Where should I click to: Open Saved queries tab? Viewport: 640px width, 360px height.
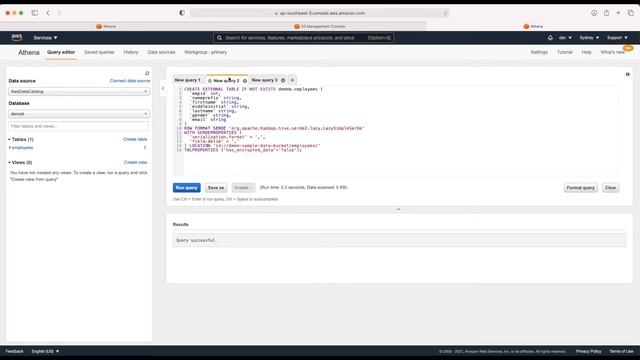tap(99, 52)
